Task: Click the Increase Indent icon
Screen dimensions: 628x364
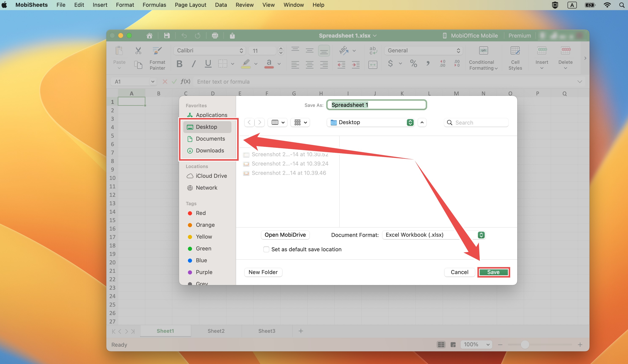Action: coord(356,65)
